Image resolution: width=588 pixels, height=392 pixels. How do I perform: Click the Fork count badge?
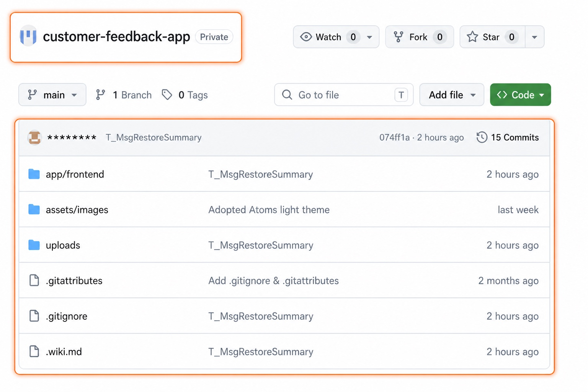click(x=440, y=37)
